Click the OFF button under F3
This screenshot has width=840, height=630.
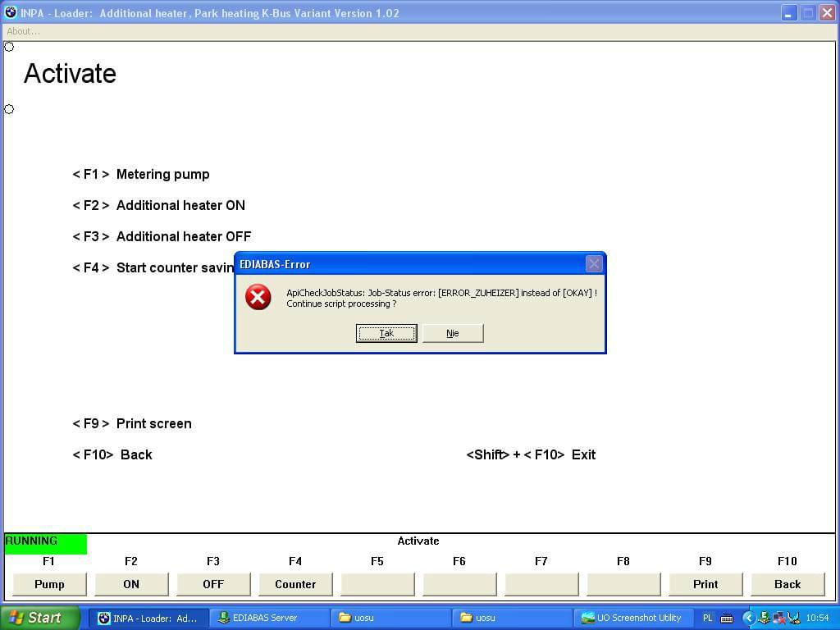(x=213, y=584)
